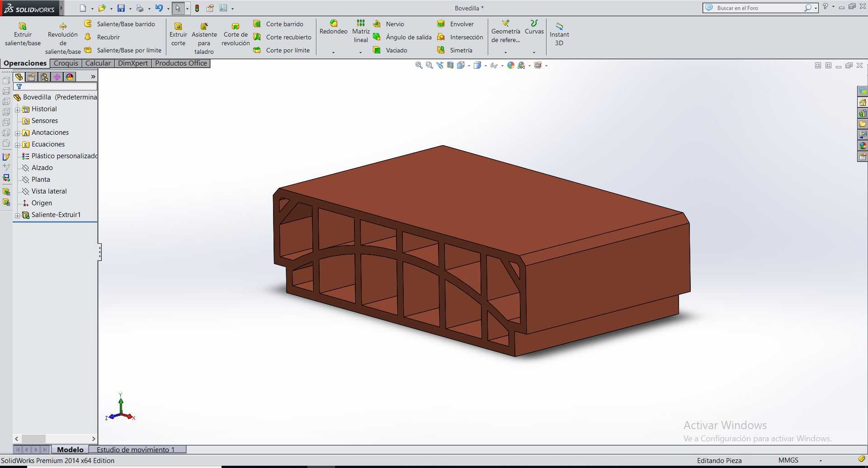
Task: Expand the Saliente-Extruir1 feature node
Action: coord(18,215)
